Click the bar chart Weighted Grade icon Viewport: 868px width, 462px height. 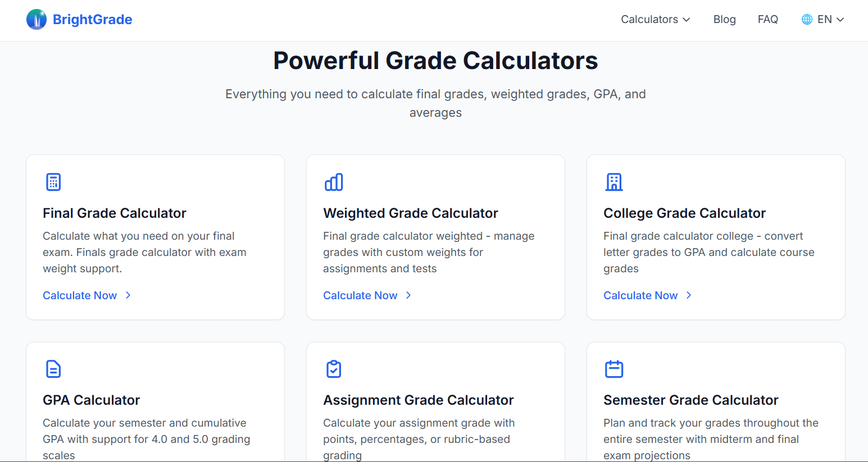[333, 182]
